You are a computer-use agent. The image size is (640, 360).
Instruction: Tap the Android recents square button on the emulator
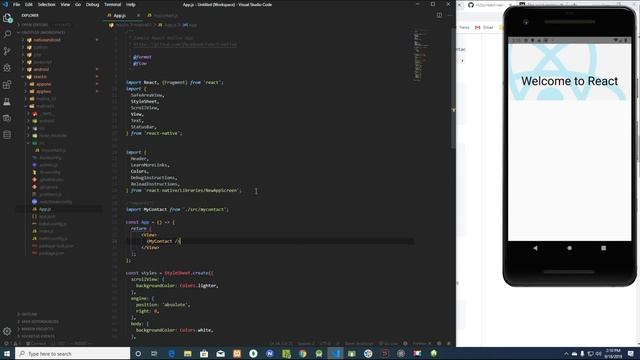(x=603, y=248)
